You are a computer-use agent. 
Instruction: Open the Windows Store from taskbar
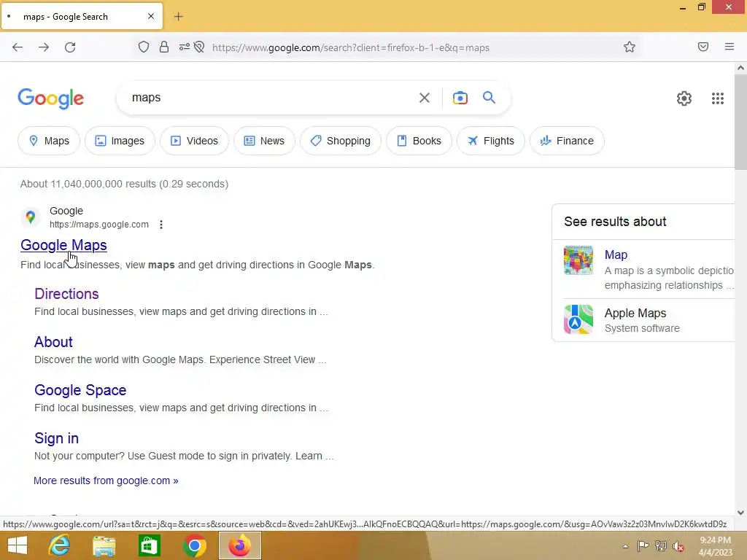click(x=149, y=545)
